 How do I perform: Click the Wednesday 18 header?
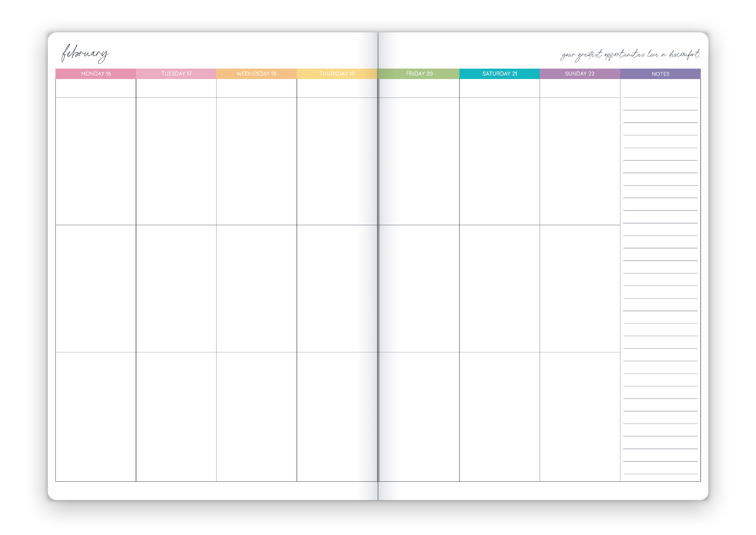(x=256, y=74)
